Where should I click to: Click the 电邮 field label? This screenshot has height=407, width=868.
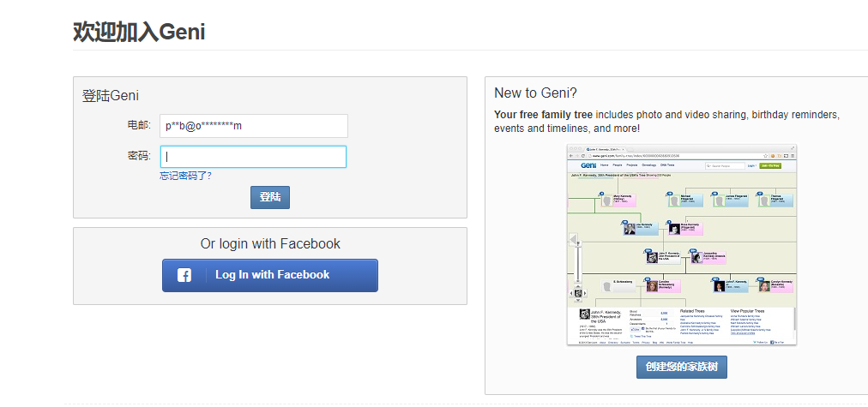(138, 126)
